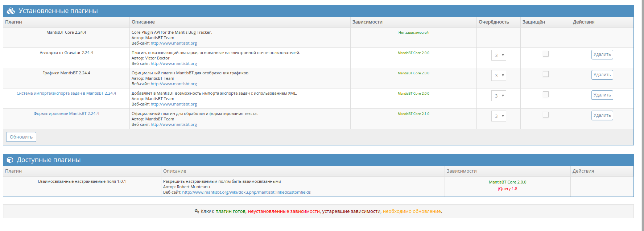Viewport: 644px width, 231px height.
Task: Click the key icon before Ключ legend
Action: [x=197, y=211]
